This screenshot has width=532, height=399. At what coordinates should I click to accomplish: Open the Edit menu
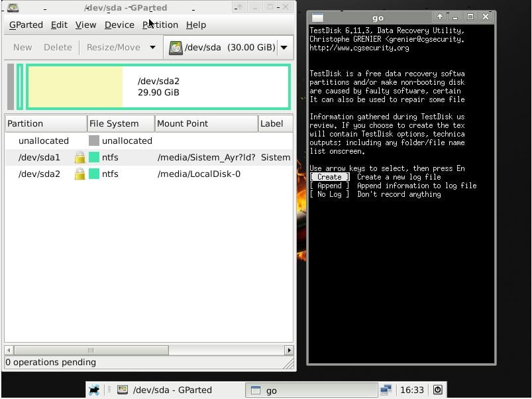tap(59, 25)
